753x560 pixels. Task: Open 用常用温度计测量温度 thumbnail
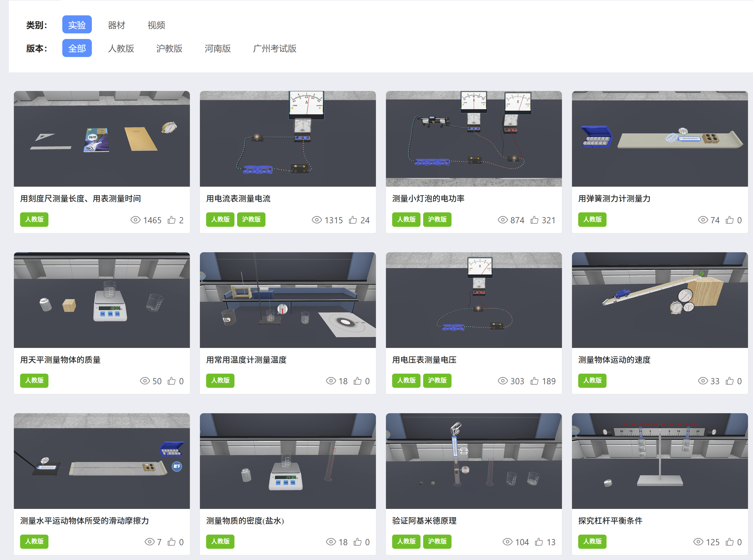[x=288, y=300]
